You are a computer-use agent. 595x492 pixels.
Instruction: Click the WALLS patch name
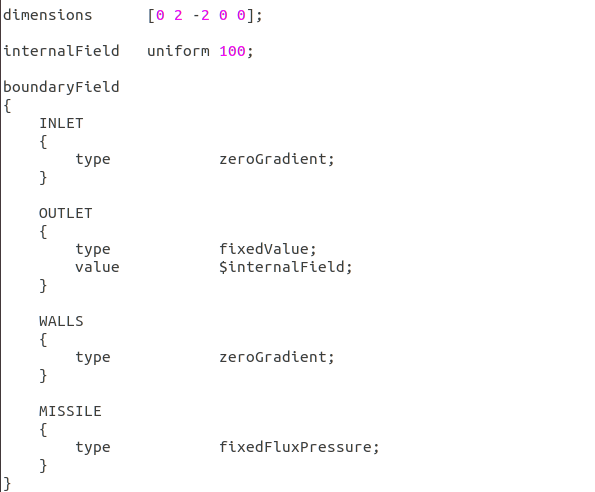pos(61,321)
